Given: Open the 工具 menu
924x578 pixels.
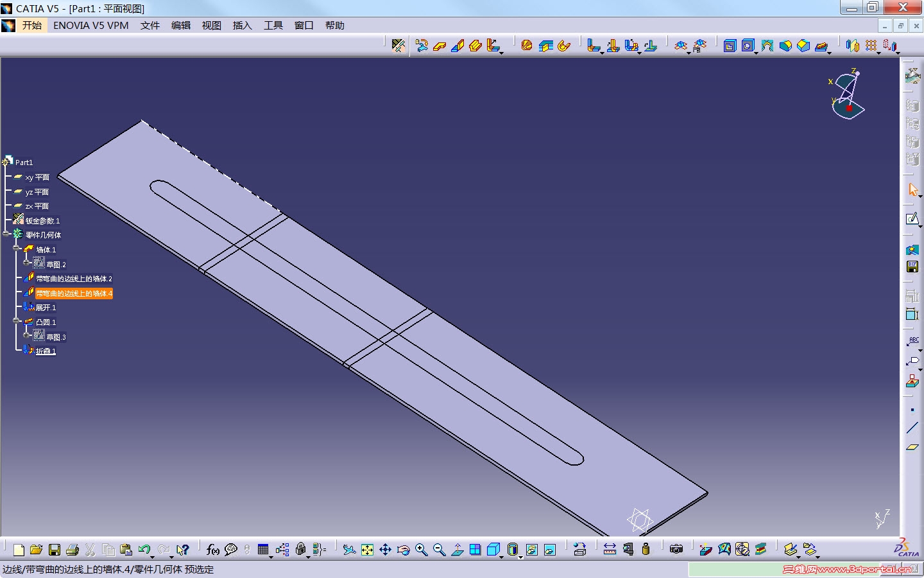Looking at the screenshot, I should [273, 26].
